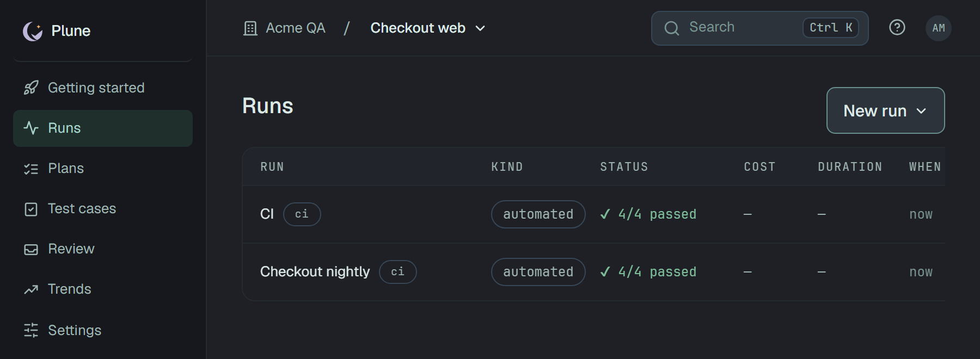The image size is (980, 359).
Task: Open the Getting started page
Action: pyautogui.click(x=96, y=88)
